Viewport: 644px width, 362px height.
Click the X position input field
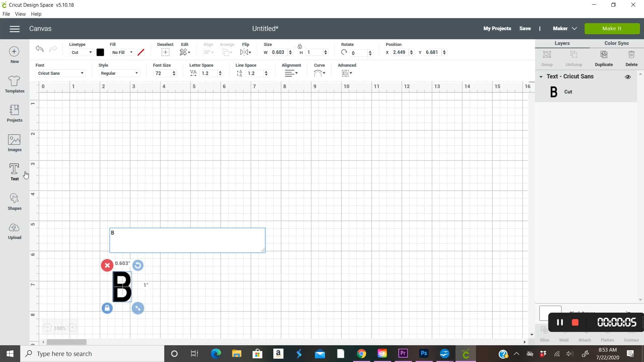400,52
